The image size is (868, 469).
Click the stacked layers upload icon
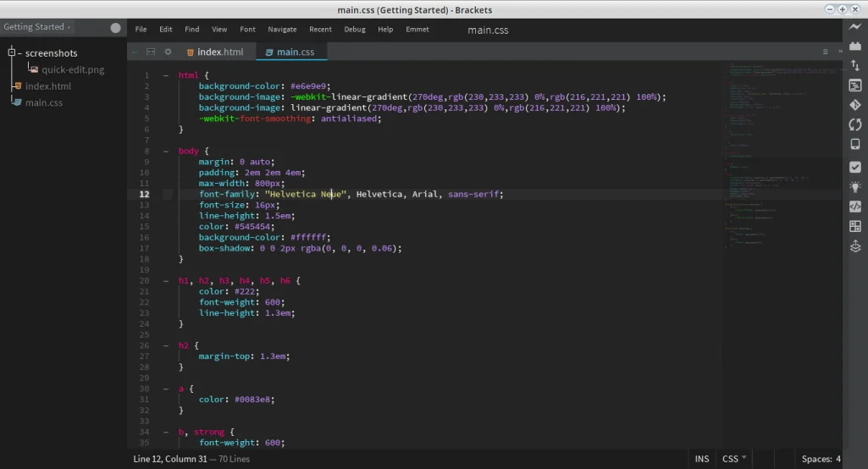(x=855, y=246)
